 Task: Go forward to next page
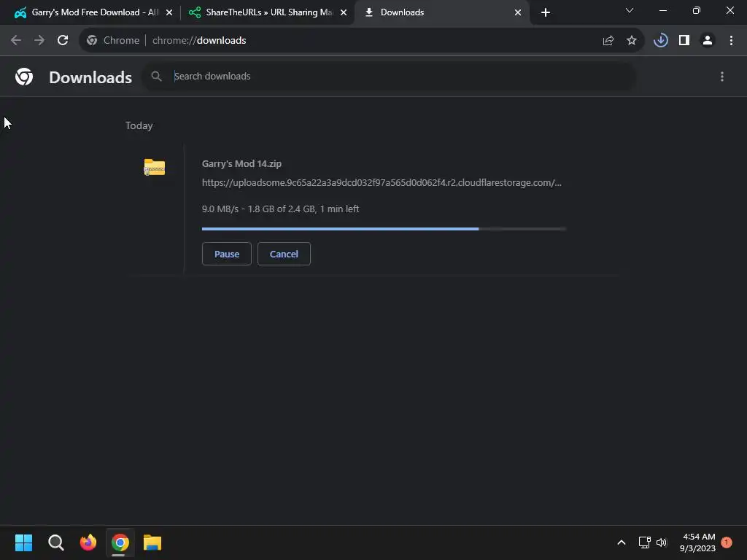point(39,41)
